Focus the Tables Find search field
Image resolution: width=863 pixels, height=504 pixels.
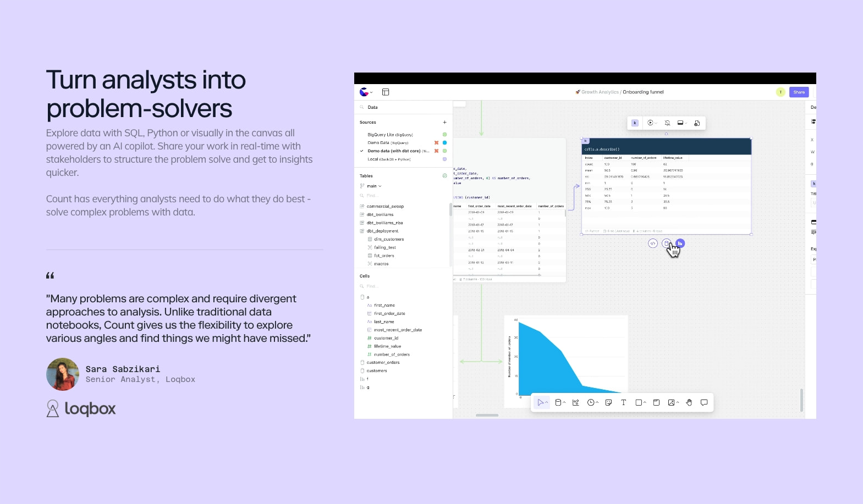(404, 195)
